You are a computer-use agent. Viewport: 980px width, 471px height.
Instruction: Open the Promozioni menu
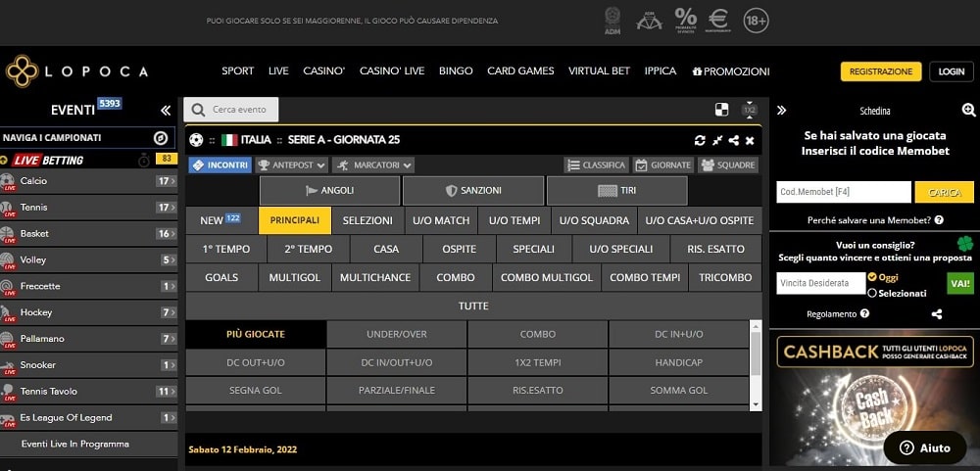(x=731, y=71)
